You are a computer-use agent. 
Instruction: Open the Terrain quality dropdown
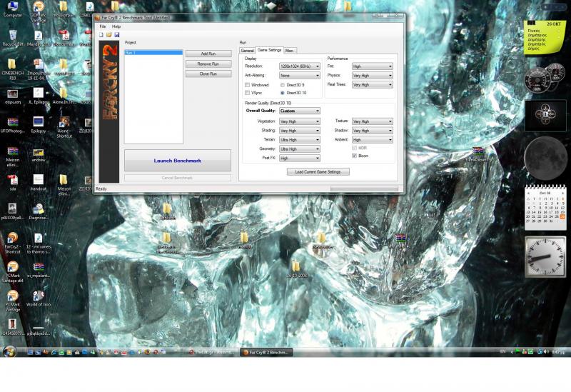coord(299,140)
